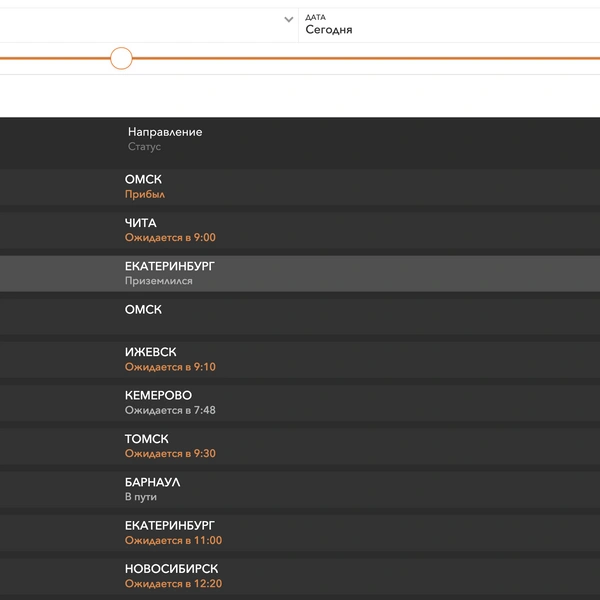The width and height of the screenshot is (600, 600).
Task: Expand the dropdown chevron beside date field
Action: (289, 19)
